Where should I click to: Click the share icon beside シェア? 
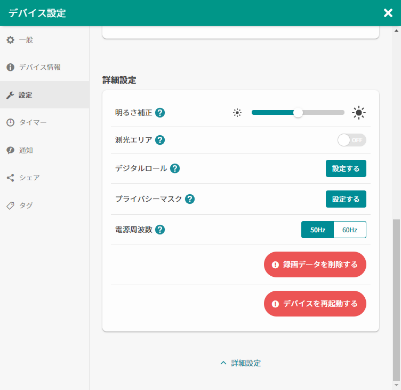point(10,178)
